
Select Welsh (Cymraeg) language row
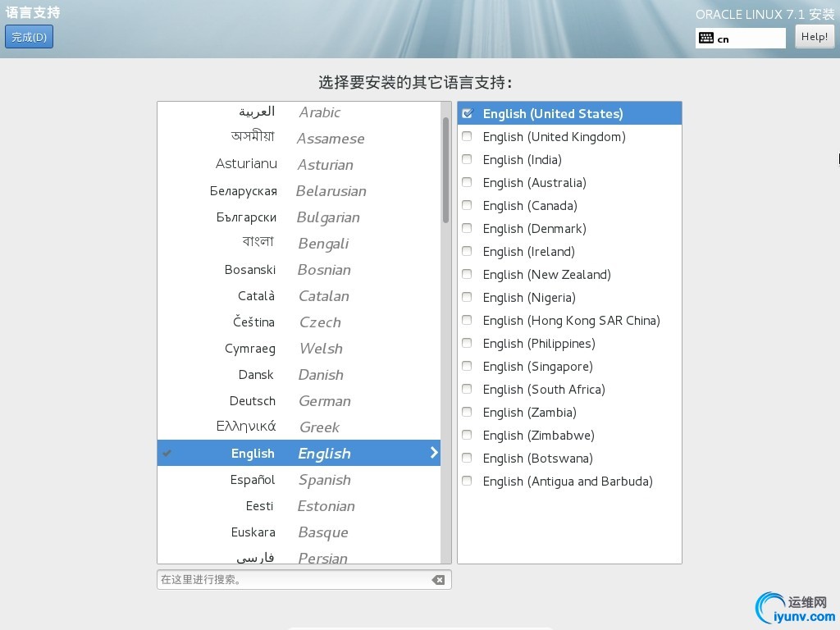click(x=299, y=348)
